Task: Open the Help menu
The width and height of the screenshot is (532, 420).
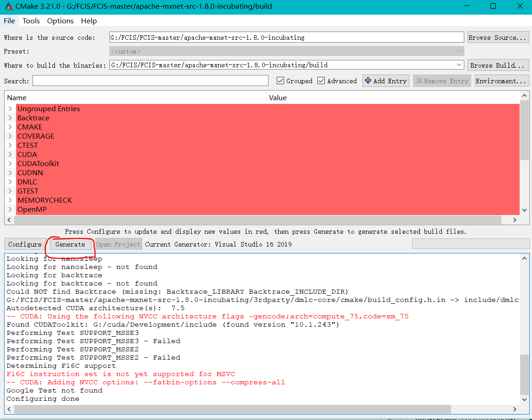Action: (x=89, y=21)
